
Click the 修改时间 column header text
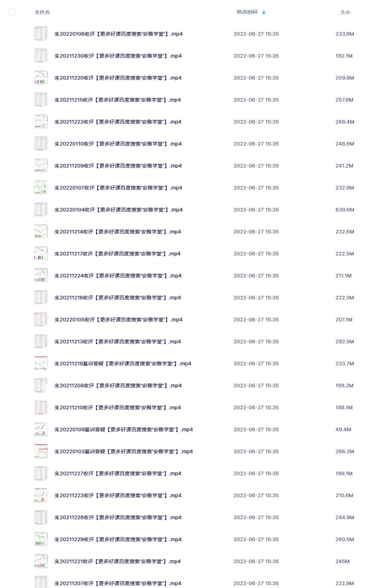(x=247, y=12)
